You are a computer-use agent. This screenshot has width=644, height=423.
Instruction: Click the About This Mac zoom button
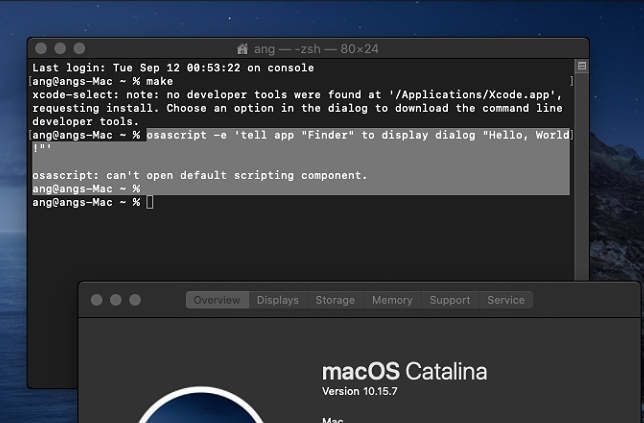coord(135,300)
